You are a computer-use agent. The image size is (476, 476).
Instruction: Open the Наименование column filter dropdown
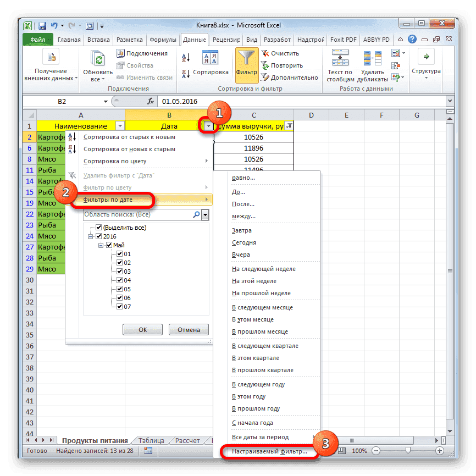coord(120,126)
